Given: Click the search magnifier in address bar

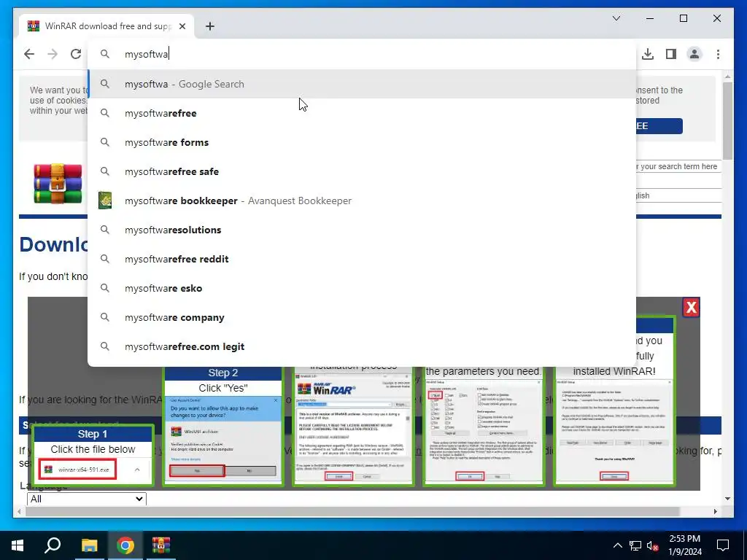Looking at the screenshot, I should coord(105,54).
